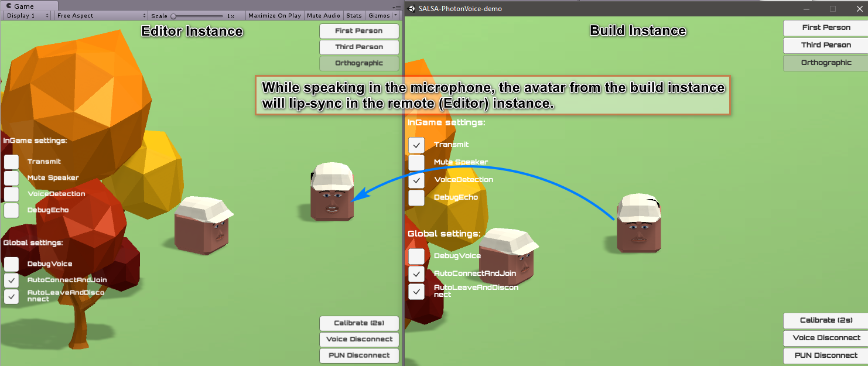Uncheck VoiceDetection in the Build instance
The width and height of the screenshot is (868, 366).
click(416, 180)
